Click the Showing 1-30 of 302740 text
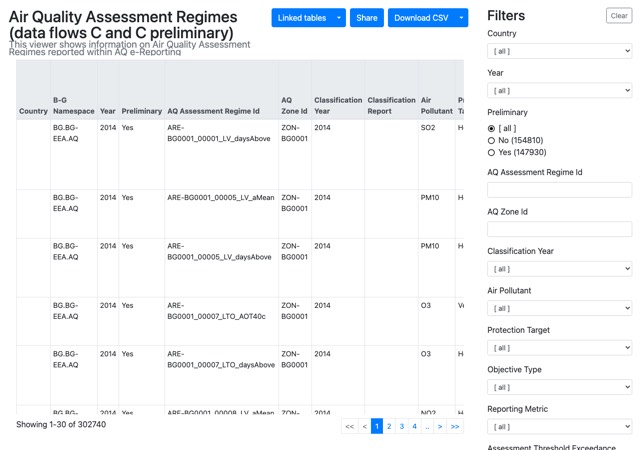640x450 pixels. point(61,424)
